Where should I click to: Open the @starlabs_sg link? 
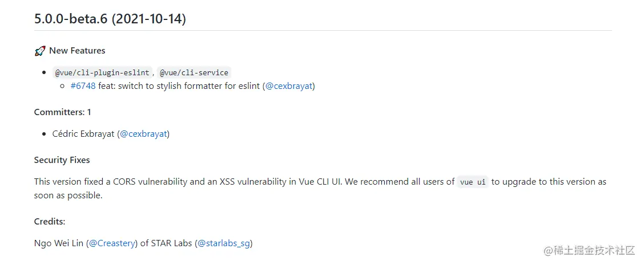pos(224,243)
